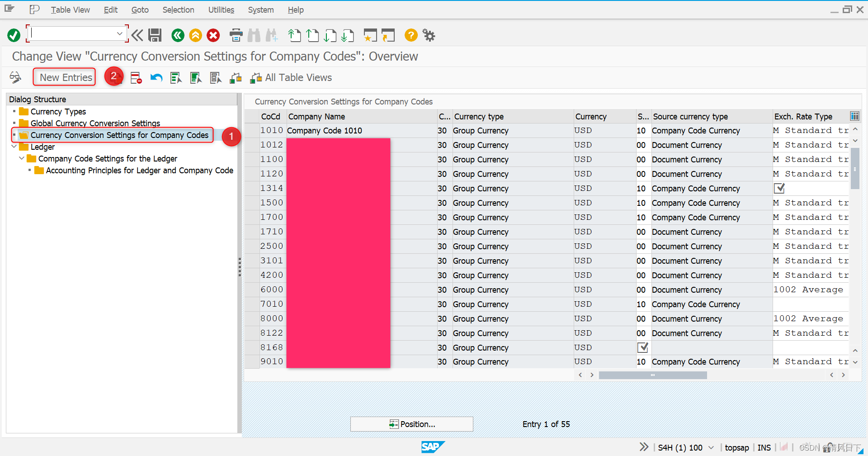Toggle Source currency checkbox in row 8168

point(642,347)
